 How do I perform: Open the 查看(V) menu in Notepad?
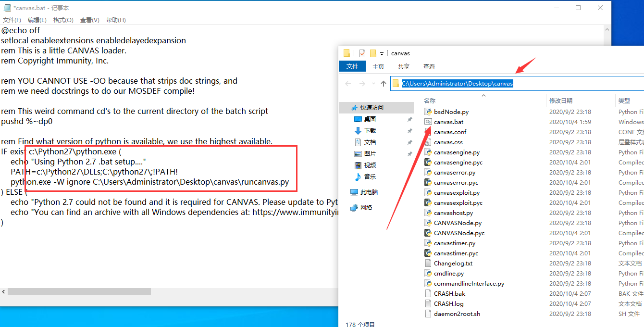tap(90, 20)
